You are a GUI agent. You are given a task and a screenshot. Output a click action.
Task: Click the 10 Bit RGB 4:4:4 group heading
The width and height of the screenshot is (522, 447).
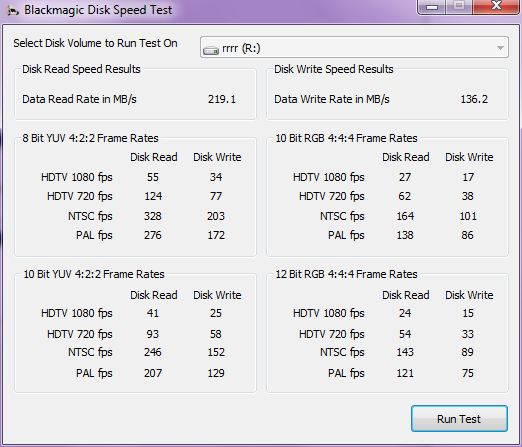346,138
